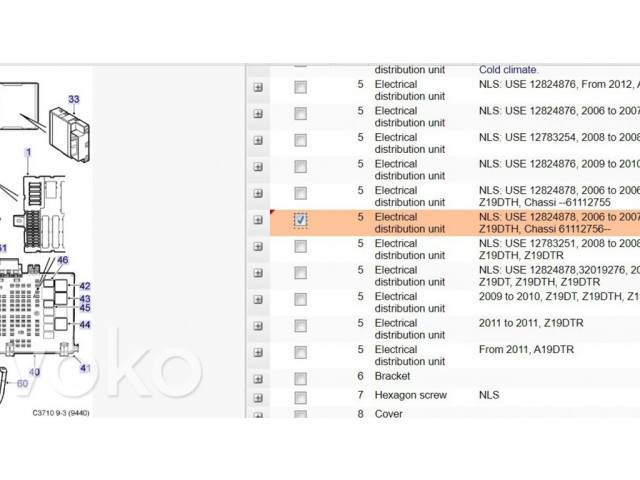Open the Cold climate. link
Image resolution: width=640 pixels, height=480 pixels.
pos(509,70)
